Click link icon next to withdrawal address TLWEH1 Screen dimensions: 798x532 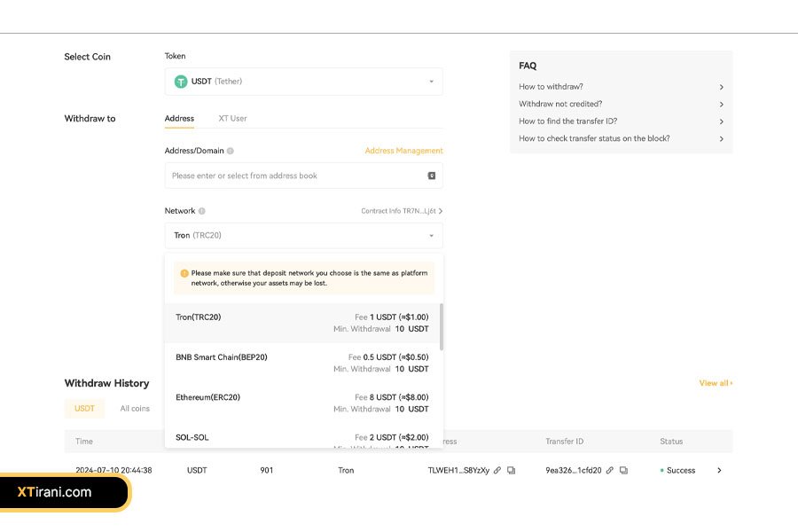pyautogui.click(x=497, y=471)
